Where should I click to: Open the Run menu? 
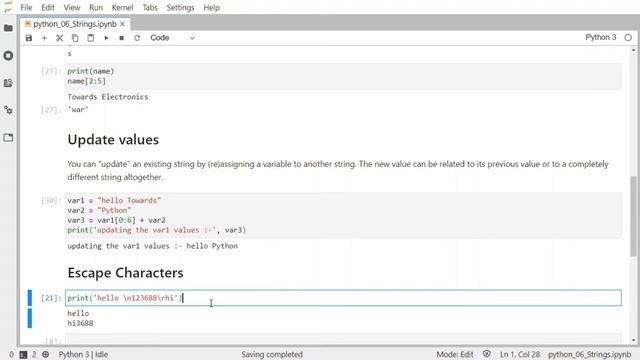[96, 7]
